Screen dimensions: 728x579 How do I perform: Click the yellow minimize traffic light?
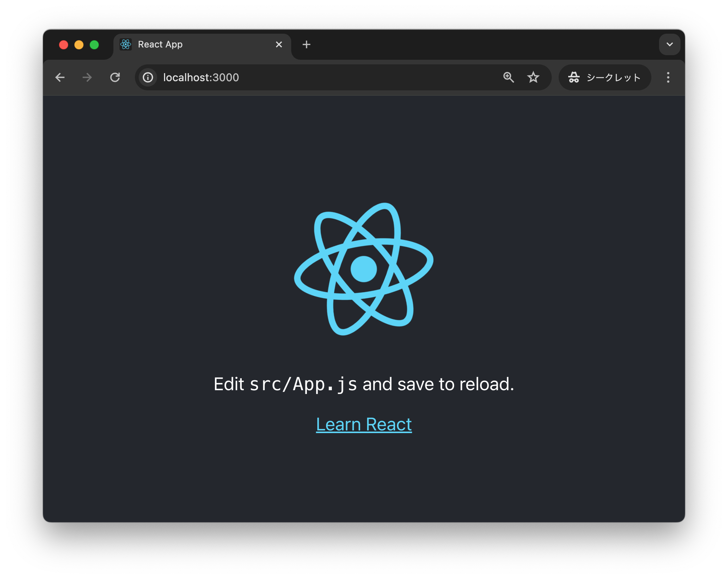click(x=79, y=44)
